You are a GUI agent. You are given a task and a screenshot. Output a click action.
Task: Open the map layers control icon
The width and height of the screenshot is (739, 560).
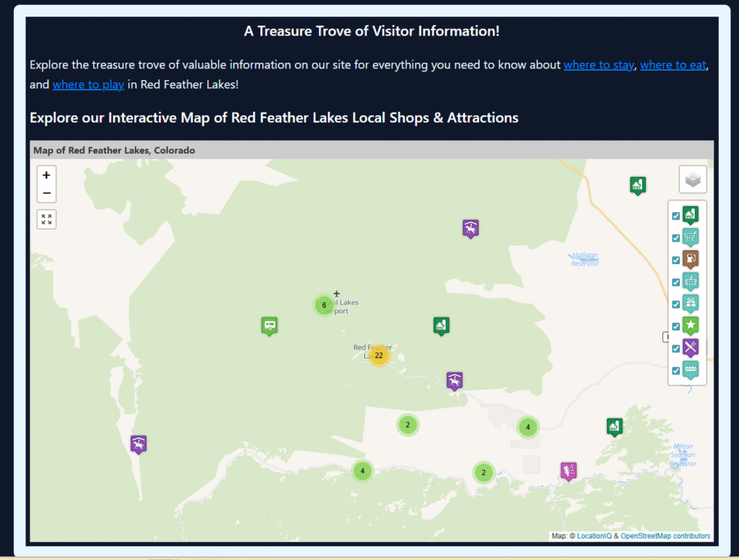click(x=692, y=179)
